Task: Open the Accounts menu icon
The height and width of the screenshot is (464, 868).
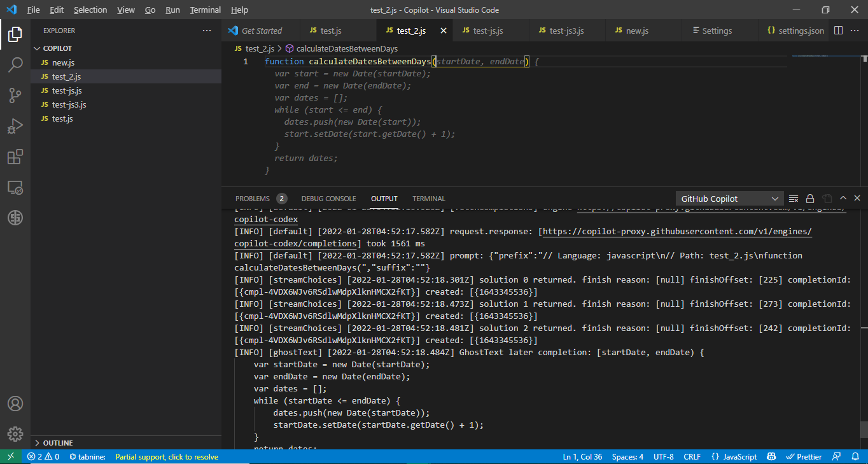Action: (15, 404)
